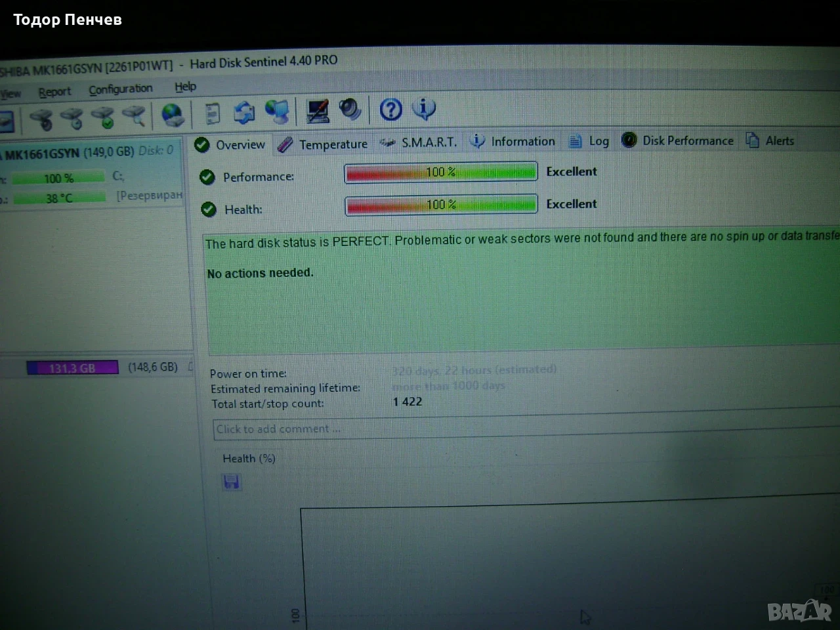Open the S.M.A.R.T. tab

419,142
